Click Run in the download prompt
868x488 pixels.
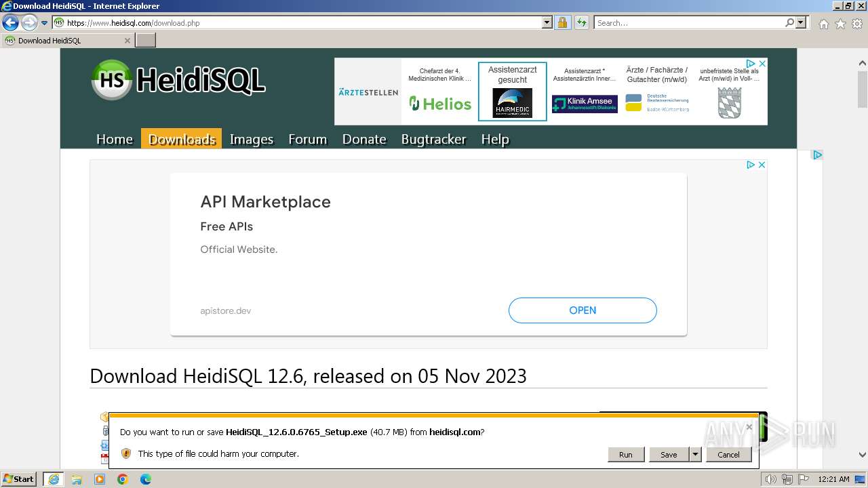tap(626, 455)
